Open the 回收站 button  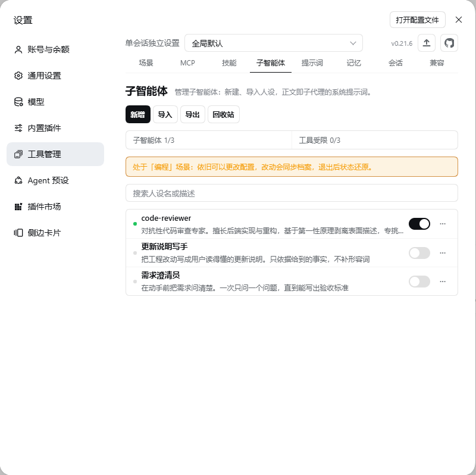click(x=224, y=114)
